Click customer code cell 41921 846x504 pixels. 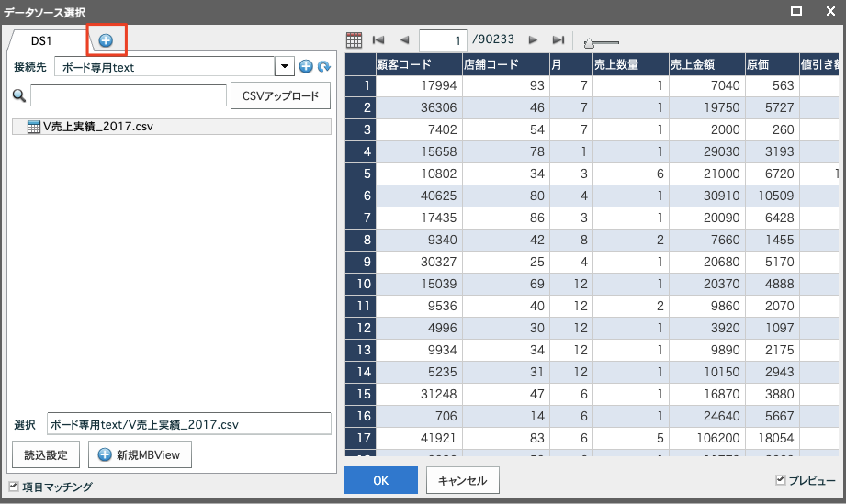[419, 438]
